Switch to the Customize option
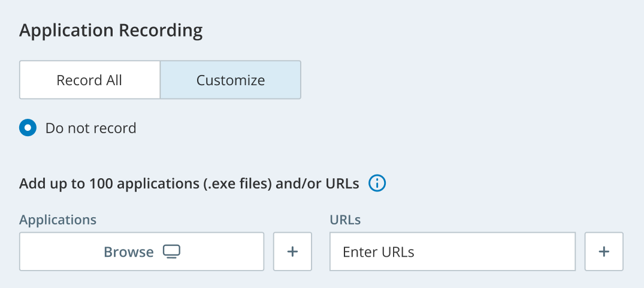Viewport: 644px width, 288px height. coord(231,80)
